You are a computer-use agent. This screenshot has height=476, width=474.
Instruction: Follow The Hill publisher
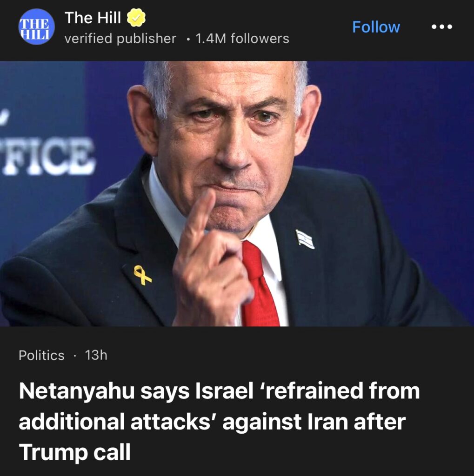tap(376, 27)
